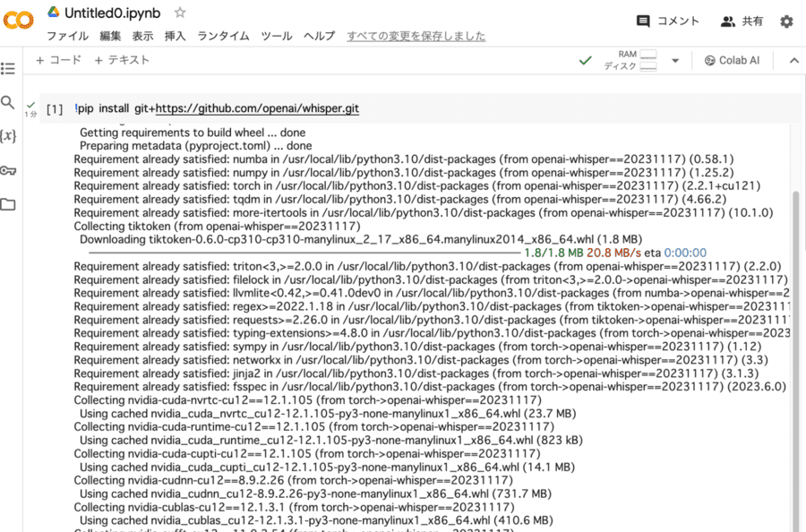Open the search panel magnifier icon

coord(8,102)
